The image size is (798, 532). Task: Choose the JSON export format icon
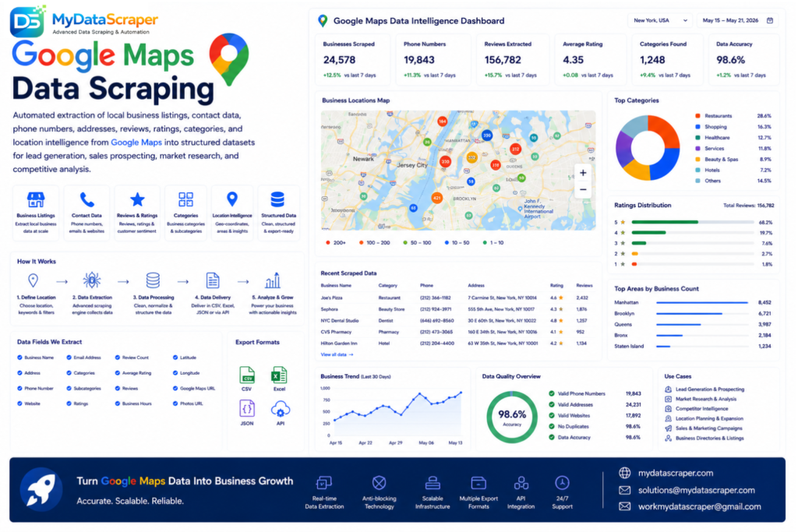coord(247,408)
